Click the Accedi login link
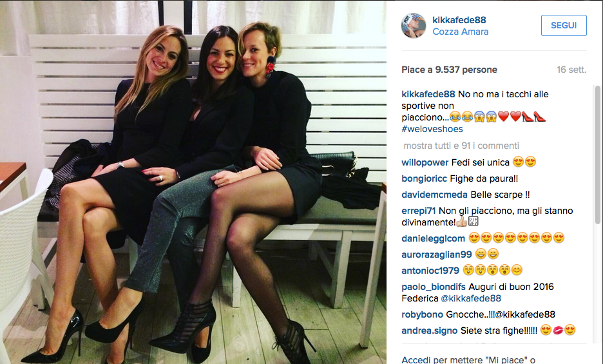Image resolution: width=603 pixels, height=364 pixels. click(416, 360)
